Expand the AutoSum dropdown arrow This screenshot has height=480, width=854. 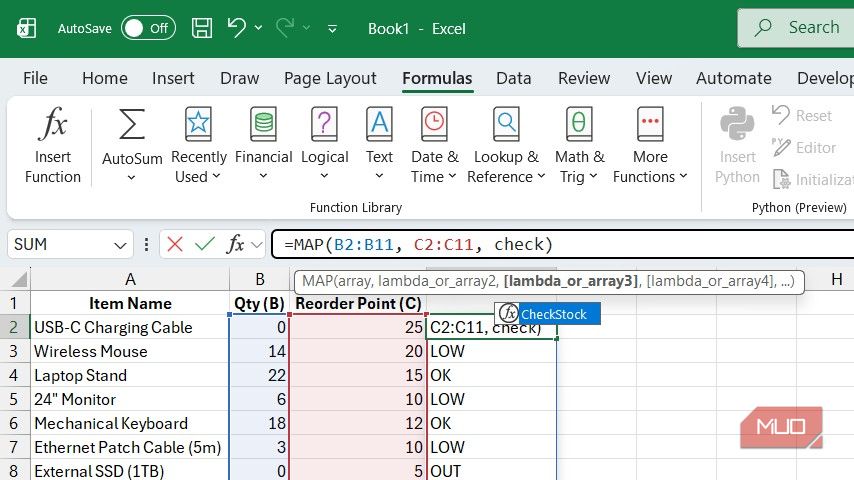tap(131, 178)
